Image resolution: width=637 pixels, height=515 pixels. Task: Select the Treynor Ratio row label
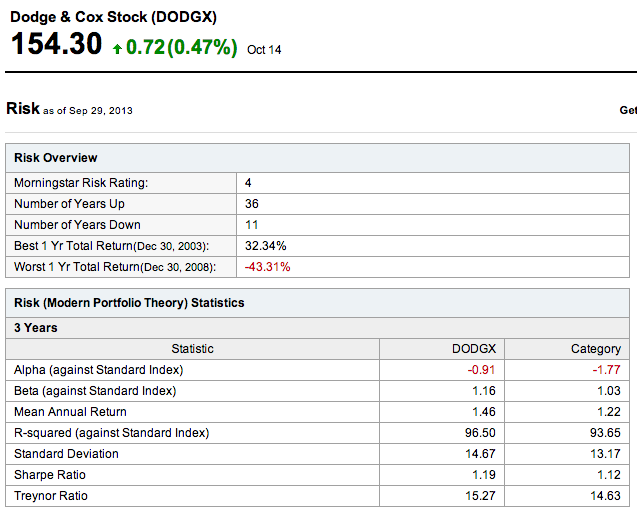pyautogui.click(x=51, y=496)
